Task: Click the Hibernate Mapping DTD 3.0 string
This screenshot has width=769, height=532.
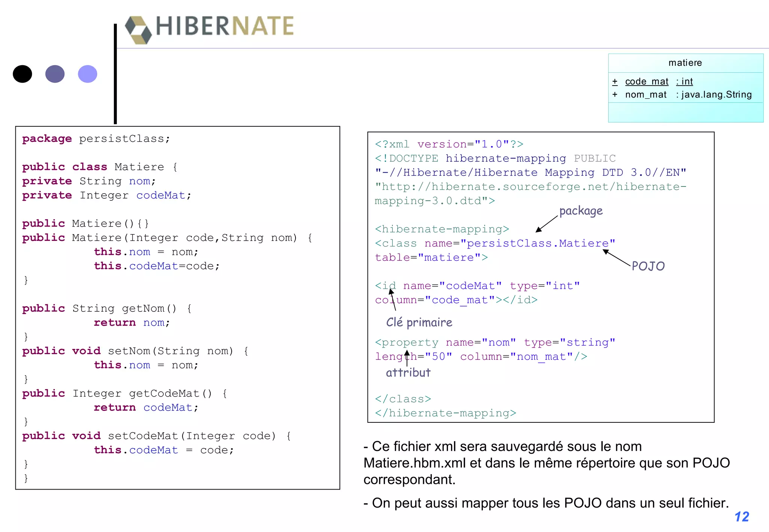Action: pos(531,173)
